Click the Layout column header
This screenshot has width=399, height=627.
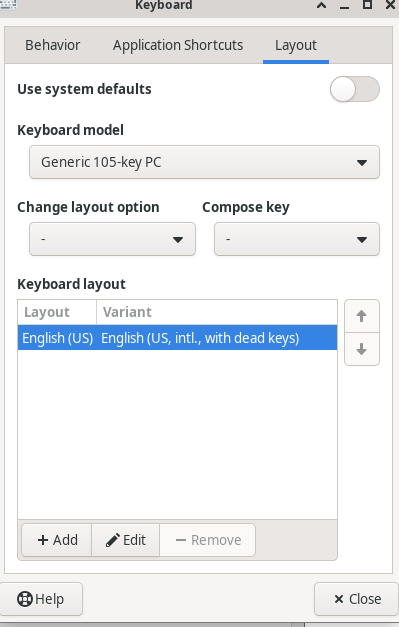[57, 312]
